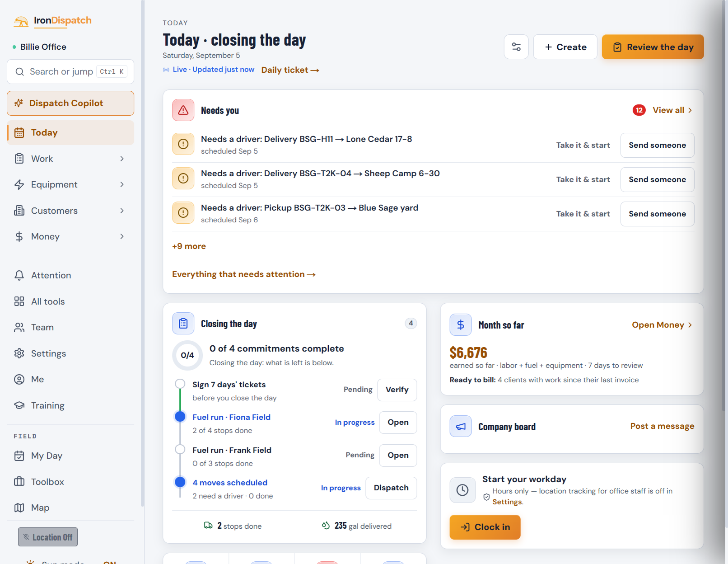Click the Month so far dollar icon
This screenshot has height=564, width=728.
(461, 324)
